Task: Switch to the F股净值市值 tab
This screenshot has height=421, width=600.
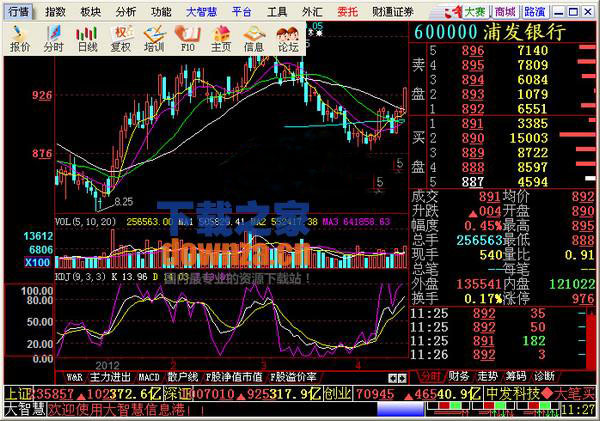Action: click(234, 377)
